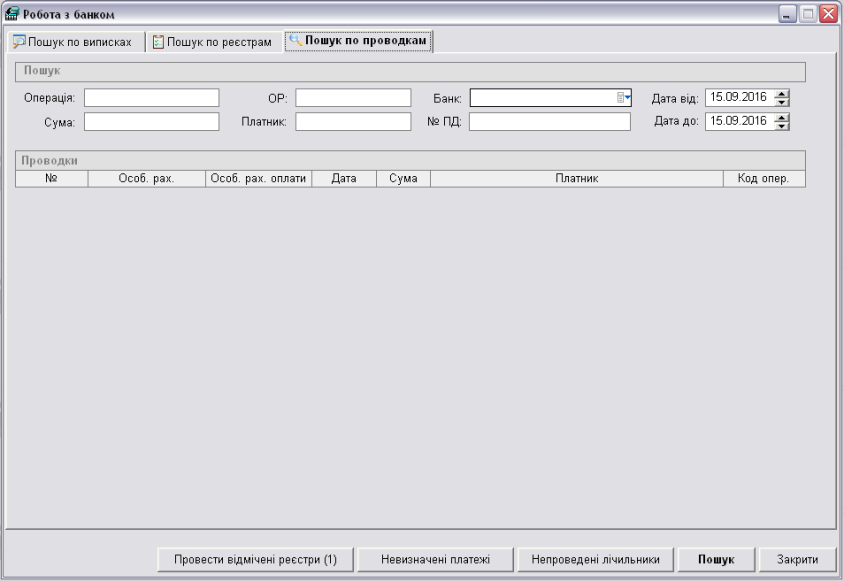Click the ОР input field

tap(353, 97)
